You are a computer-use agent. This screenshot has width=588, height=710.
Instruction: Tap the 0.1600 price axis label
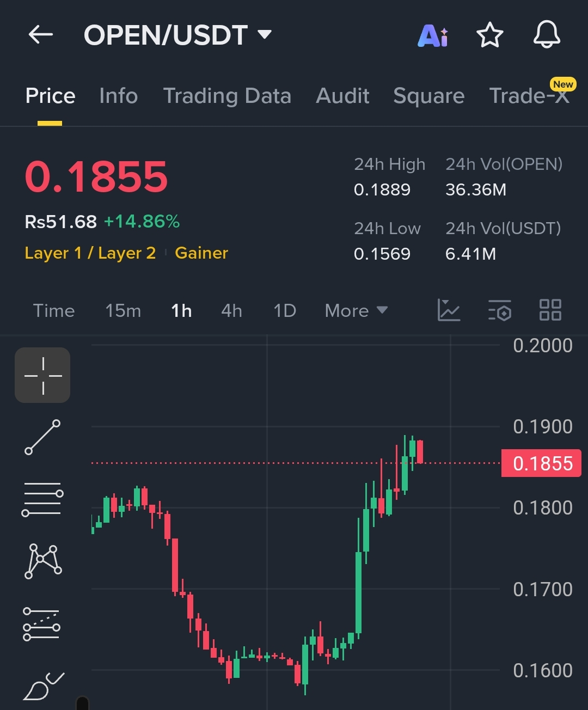pos(543,670)
